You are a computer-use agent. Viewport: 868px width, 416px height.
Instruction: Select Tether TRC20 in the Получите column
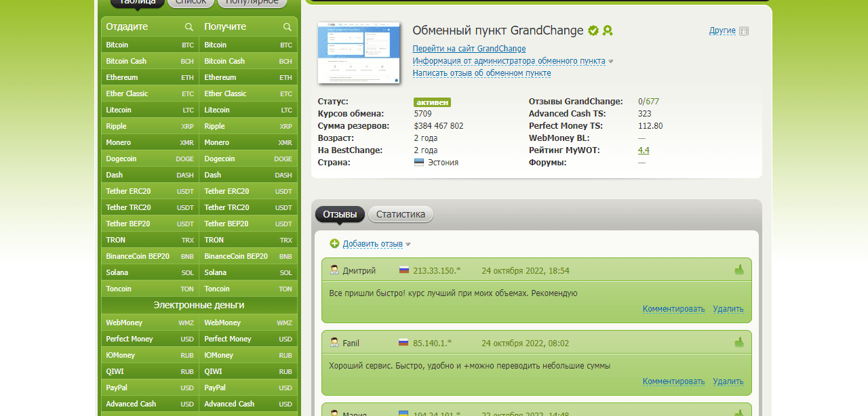pos(248,207)
